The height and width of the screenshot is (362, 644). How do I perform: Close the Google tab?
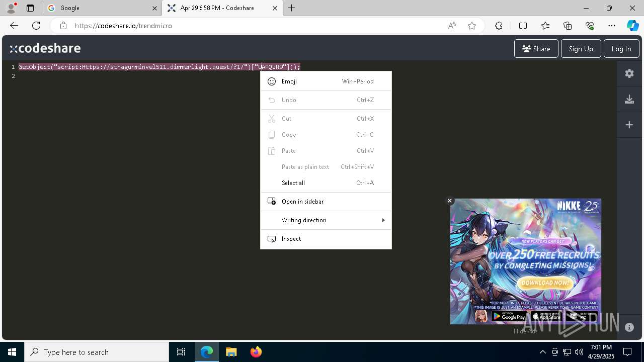point(154,8)
